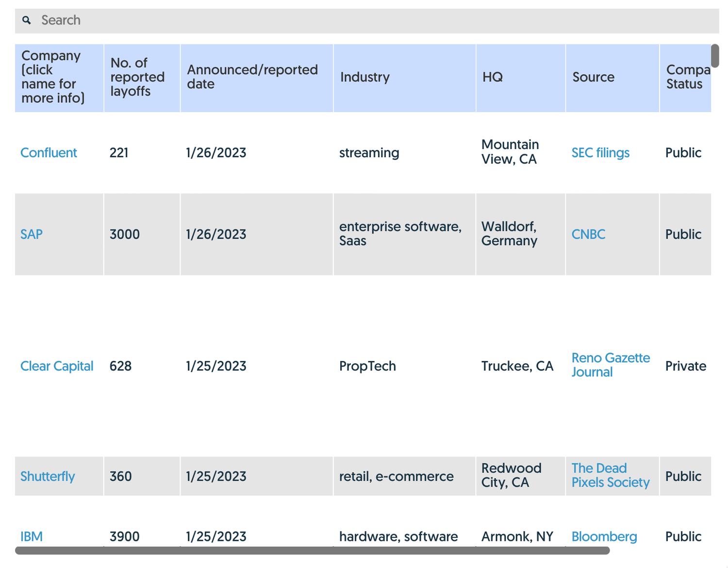Viewport: 728px width, 568px height.
Task: Open the Clear Capital company link
Action: click(57, 366)
